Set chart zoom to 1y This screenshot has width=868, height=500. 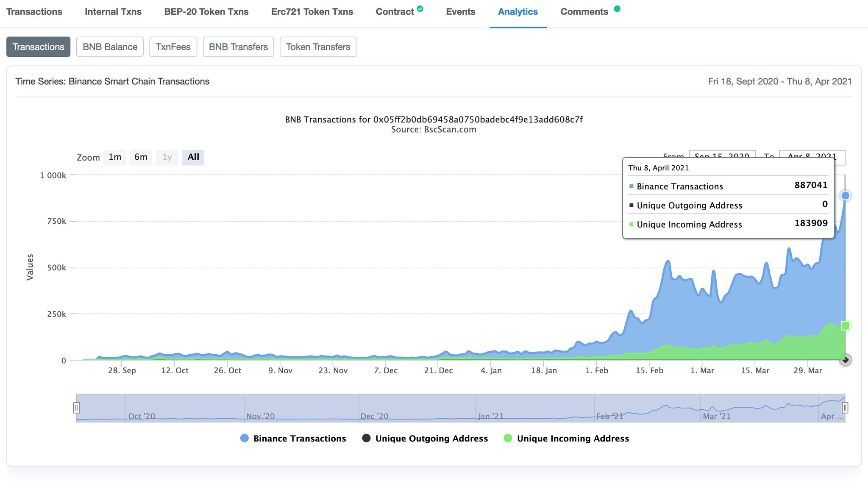[167, 157]
